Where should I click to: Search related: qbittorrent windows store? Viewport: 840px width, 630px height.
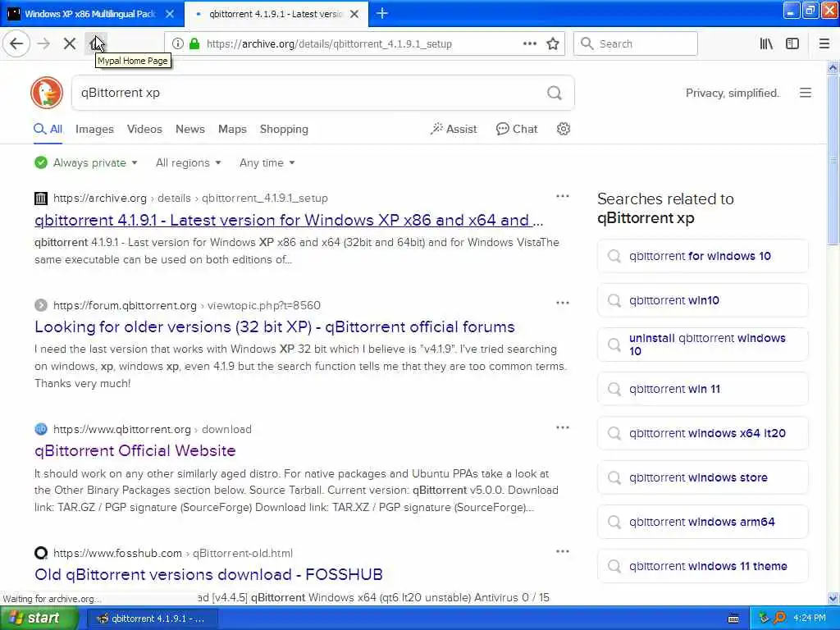pyautogui.click(x=702, y=477)
